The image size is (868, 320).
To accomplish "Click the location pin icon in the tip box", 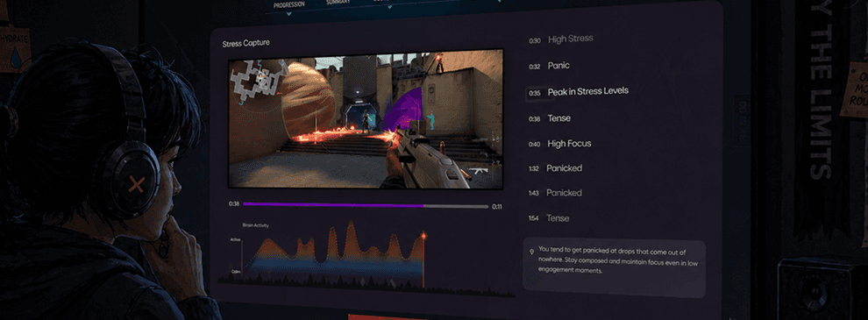I will tap(532, 252).
